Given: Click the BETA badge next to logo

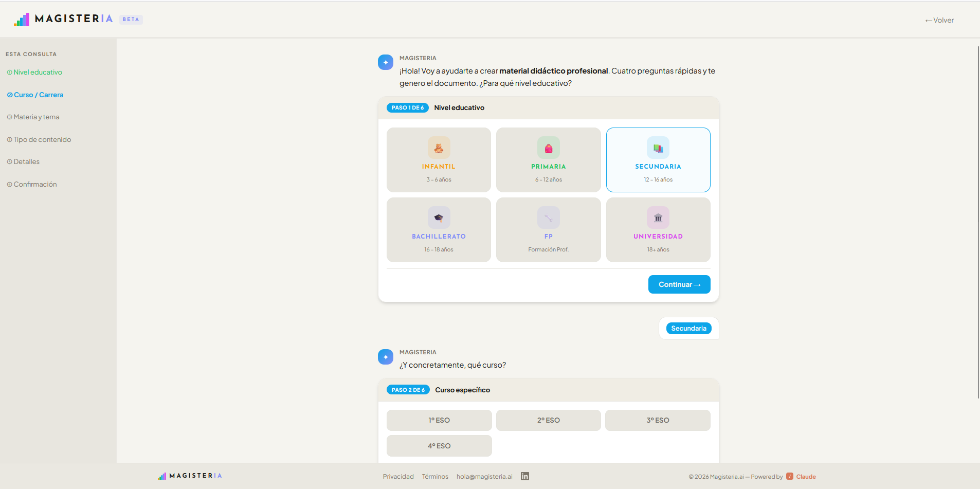Looking at the screenshot, I should [x=131, y=20].
